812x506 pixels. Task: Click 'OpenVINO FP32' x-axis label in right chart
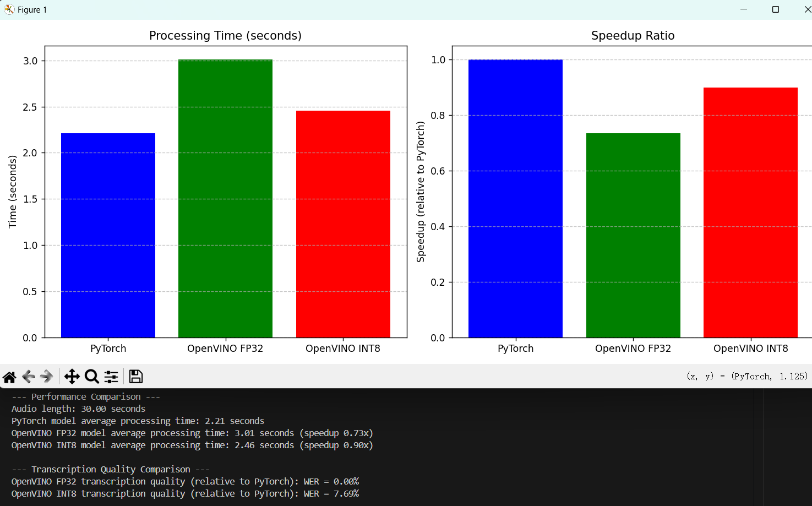coord(633,349)
